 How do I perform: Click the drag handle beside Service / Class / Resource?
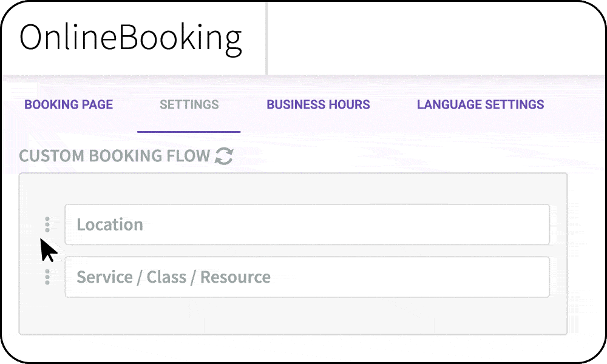click(x=47, y=277)
